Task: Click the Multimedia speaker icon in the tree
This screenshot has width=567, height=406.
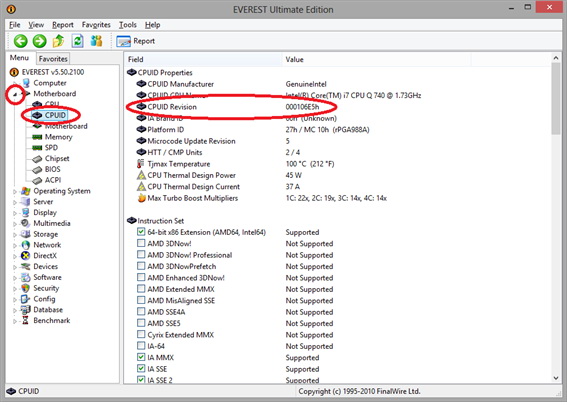Action: [25, 223]
